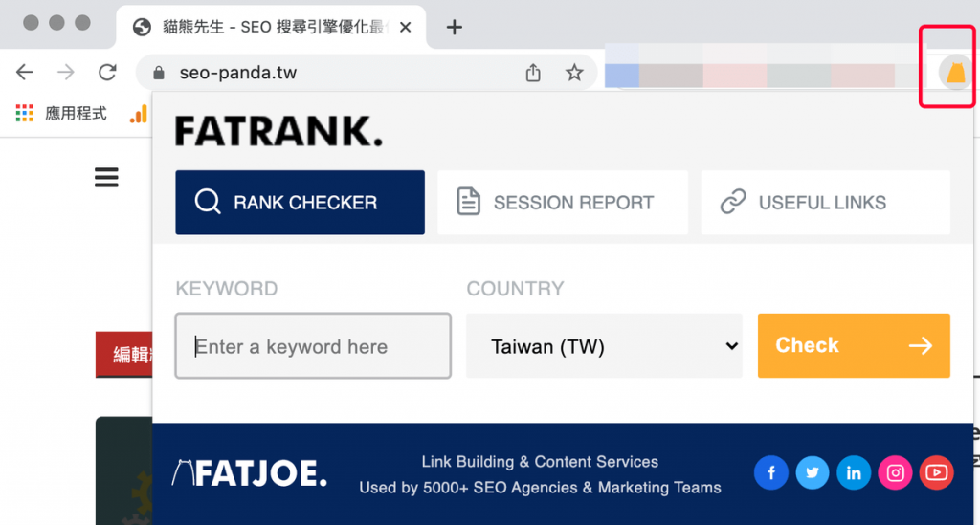
Task: Click 'Link Building & Content Services' text
Action: [x=540, y=461]
